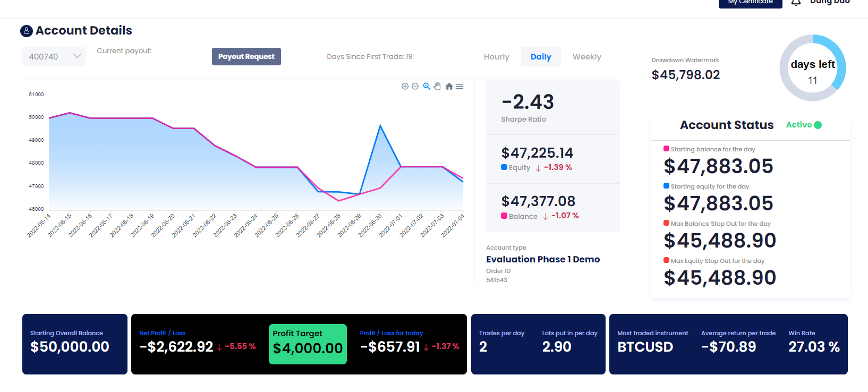Click the 51000 y-axis label
This screenshot has width=868, height=392.
coord(36,95)
